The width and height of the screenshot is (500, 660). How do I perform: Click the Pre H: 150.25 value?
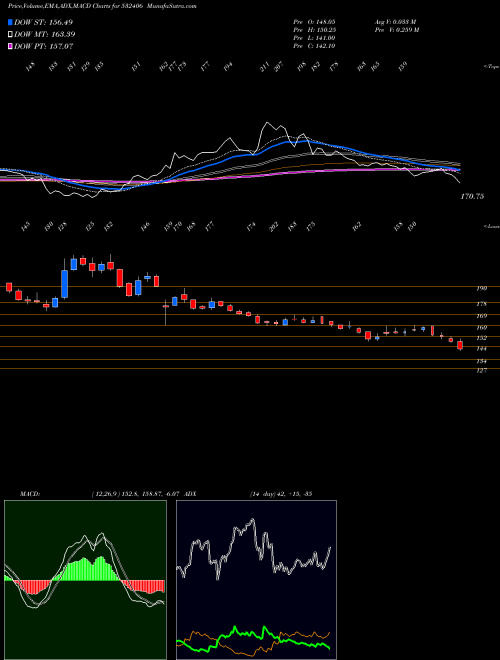click(x=314, y=30)
